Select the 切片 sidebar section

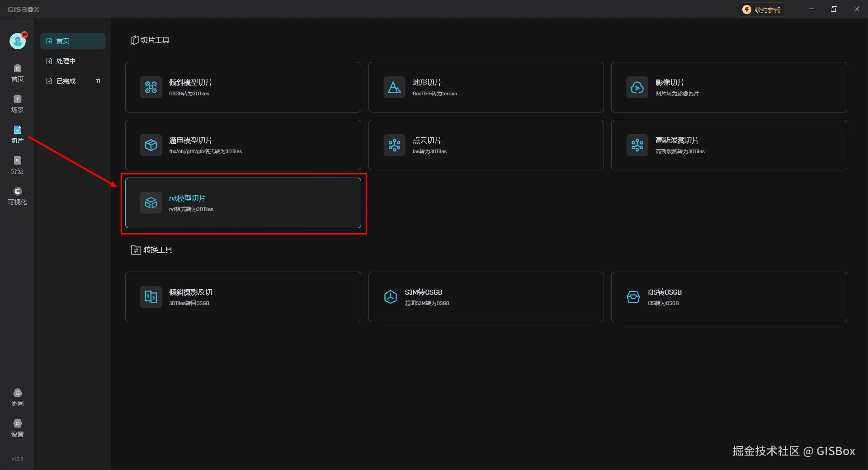(x=17, y=135)
